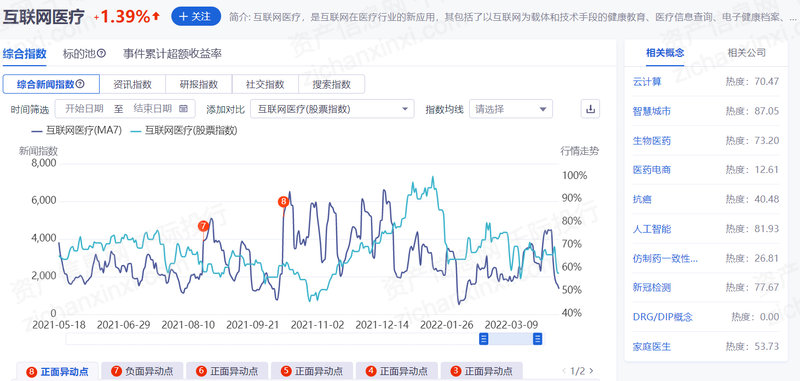The image size is (800, 381).
Task: Open 仿制药一致性 concept link
Action: 665,258
